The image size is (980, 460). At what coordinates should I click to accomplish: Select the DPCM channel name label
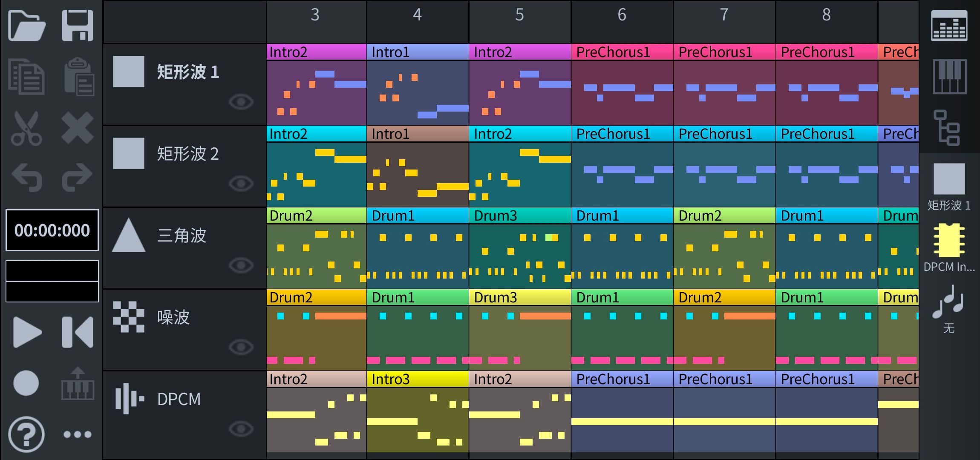click(179, 399)
